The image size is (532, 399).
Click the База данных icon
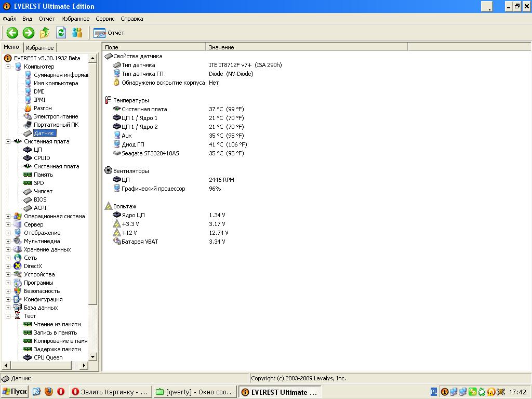tap(18, 308)
